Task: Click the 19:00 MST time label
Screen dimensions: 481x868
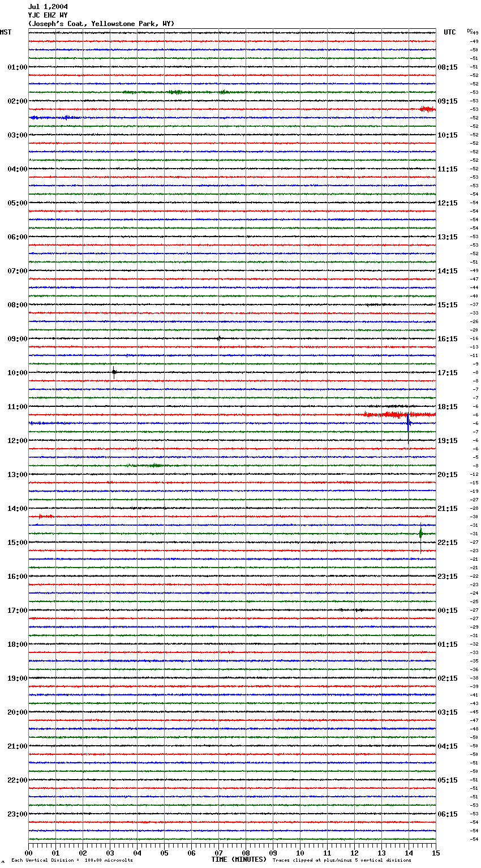Action: coord(18,678)
